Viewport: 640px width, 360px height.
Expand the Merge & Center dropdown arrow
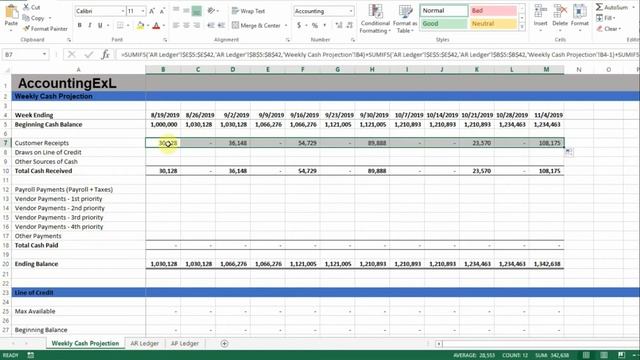click(286, 25)
